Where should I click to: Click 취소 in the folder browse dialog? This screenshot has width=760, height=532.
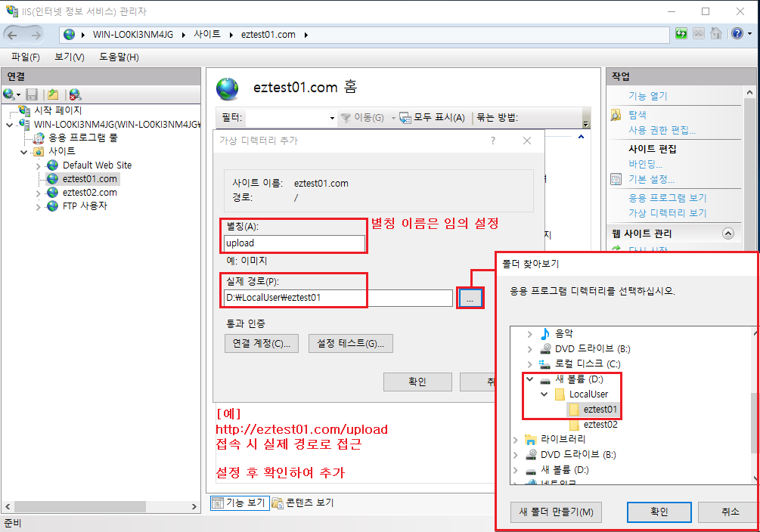click(x=728, y=512)
